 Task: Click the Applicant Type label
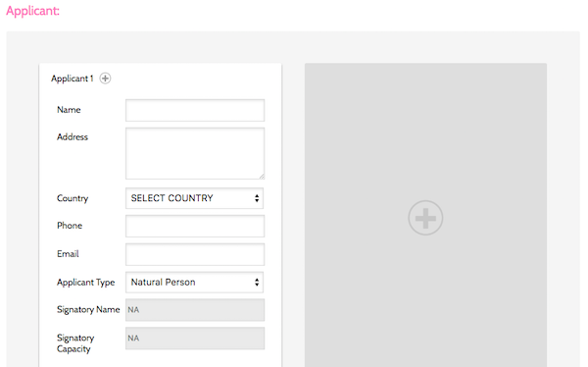(86, 283)
